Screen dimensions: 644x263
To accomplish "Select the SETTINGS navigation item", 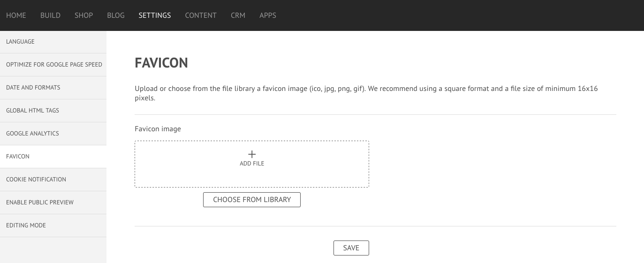I will pyautogui.click(x=155, y=15).
